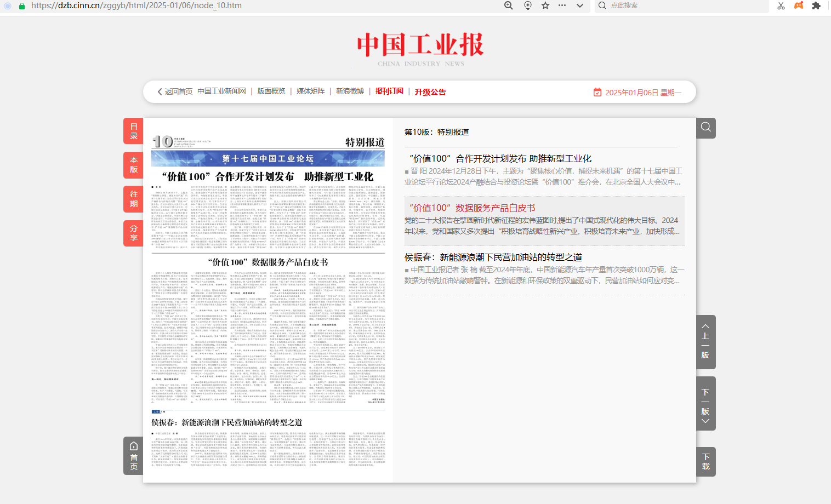Image resolution: width=831 pixels, height=504 pixels.
Task: Open the browser three-dots more menu
Action: point(562,5)
